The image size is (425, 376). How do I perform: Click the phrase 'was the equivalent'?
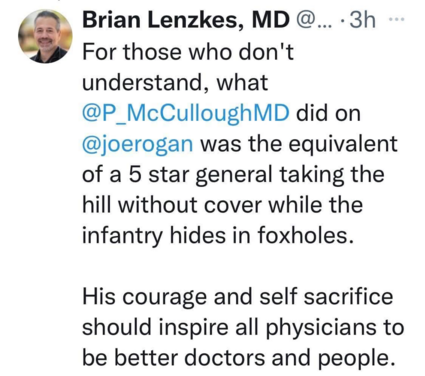[x=299, y=144]
